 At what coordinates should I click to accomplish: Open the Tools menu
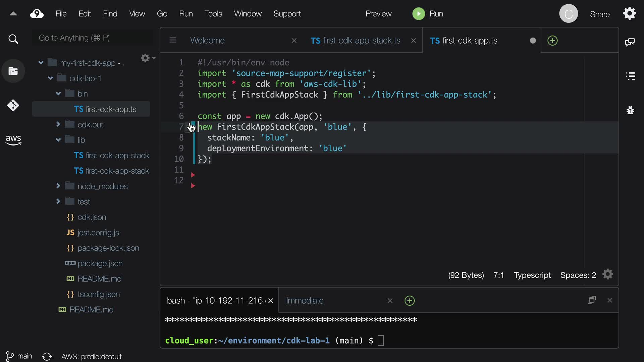coord(213,14)
